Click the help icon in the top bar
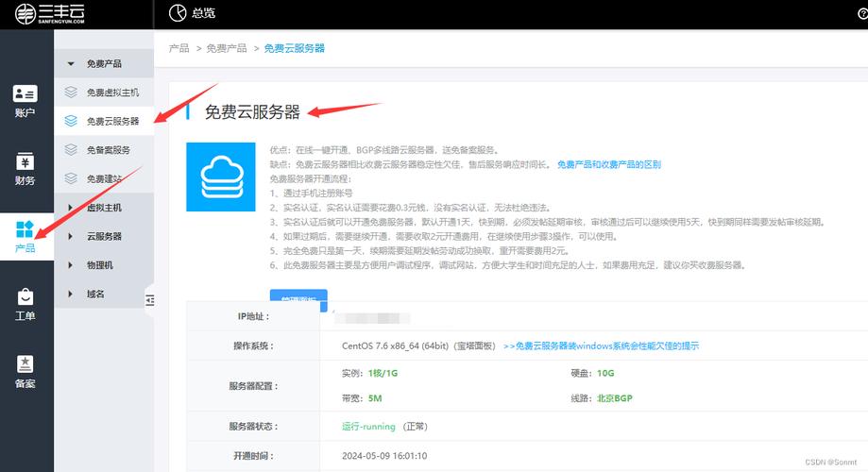868x472 pixels. point(863,14)
